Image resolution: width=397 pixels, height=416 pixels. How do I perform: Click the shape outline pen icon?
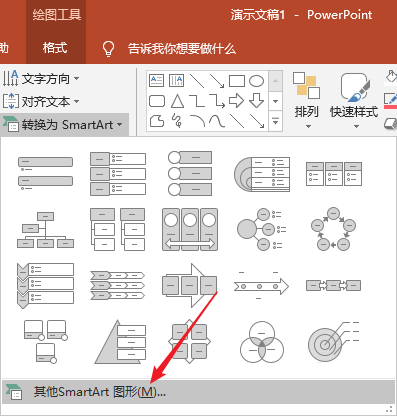(x=391, y=101)
